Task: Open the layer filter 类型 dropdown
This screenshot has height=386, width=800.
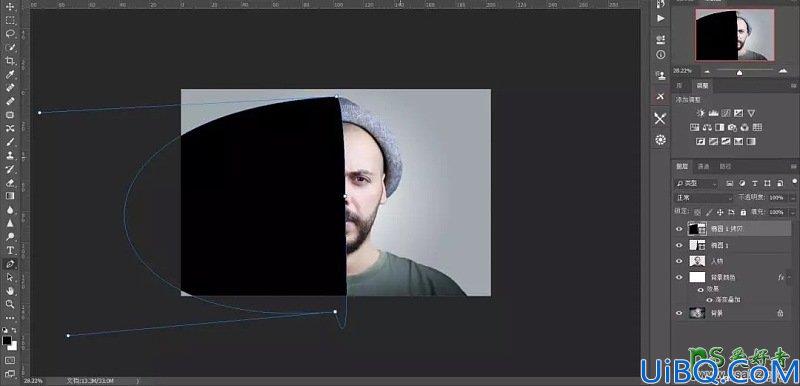Action: point(696,183)
